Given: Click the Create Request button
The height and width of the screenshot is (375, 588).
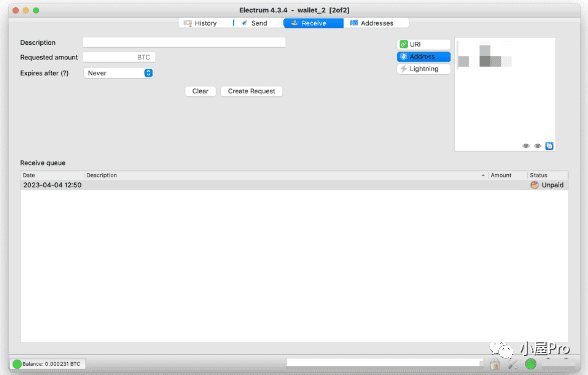Looking at the screenshot, I should (x=251, y=91).
